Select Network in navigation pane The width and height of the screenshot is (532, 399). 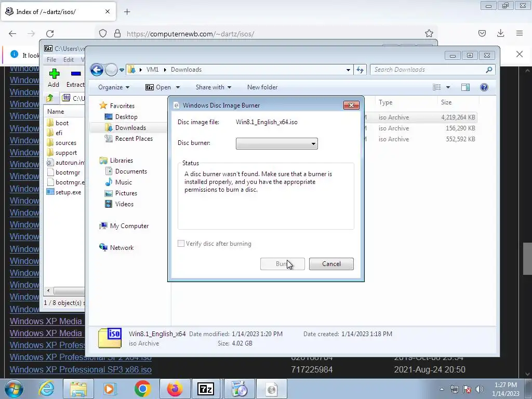pyautogui.click(x=116, y=248)
